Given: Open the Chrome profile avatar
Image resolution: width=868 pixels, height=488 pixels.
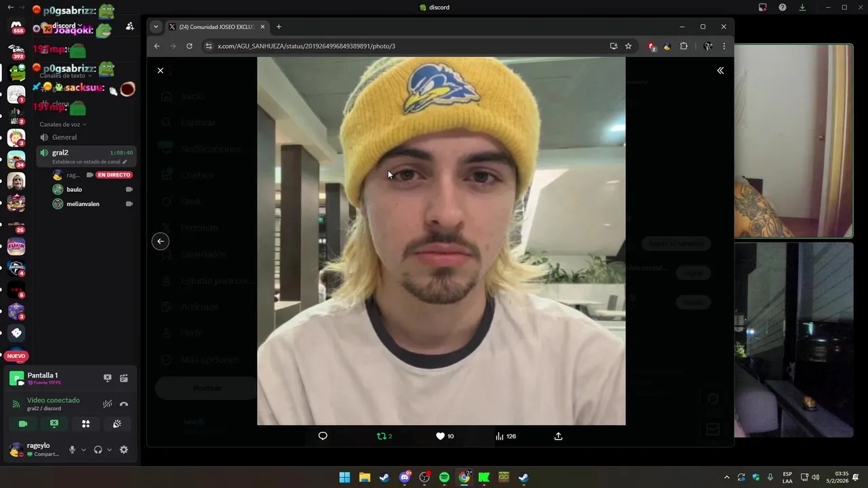Looking at the screenshot, I should point(707,46).
